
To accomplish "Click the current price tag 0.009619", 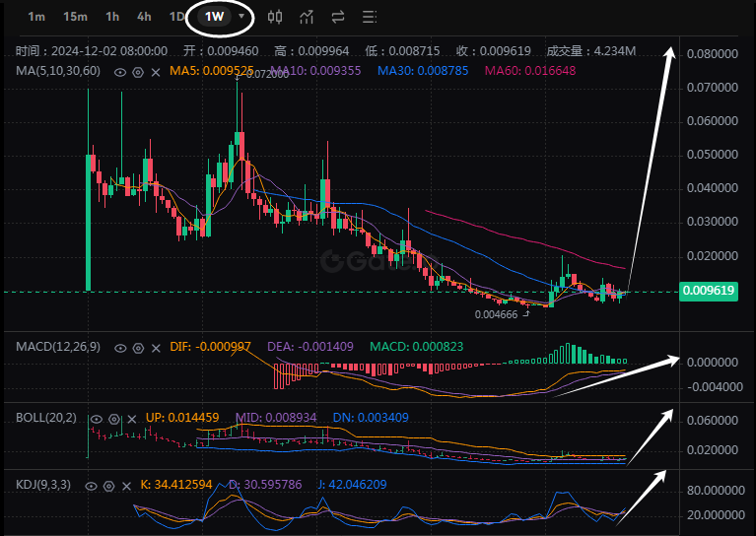I will (709, 291).
